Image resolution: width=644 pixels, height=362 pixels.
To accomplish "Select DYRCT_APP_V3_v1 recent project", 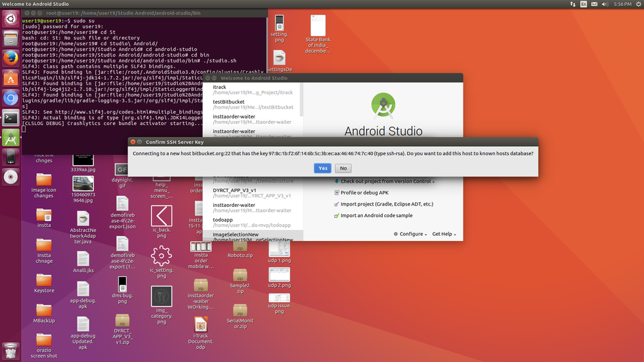I will click(252, 193).
